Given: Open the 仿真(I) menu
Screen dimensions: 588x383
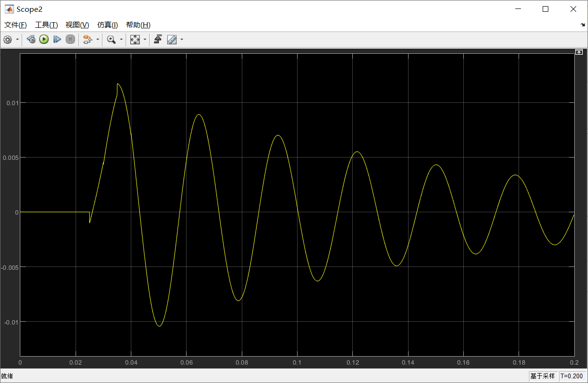Looking at the screenshot, I should point(107,25).
